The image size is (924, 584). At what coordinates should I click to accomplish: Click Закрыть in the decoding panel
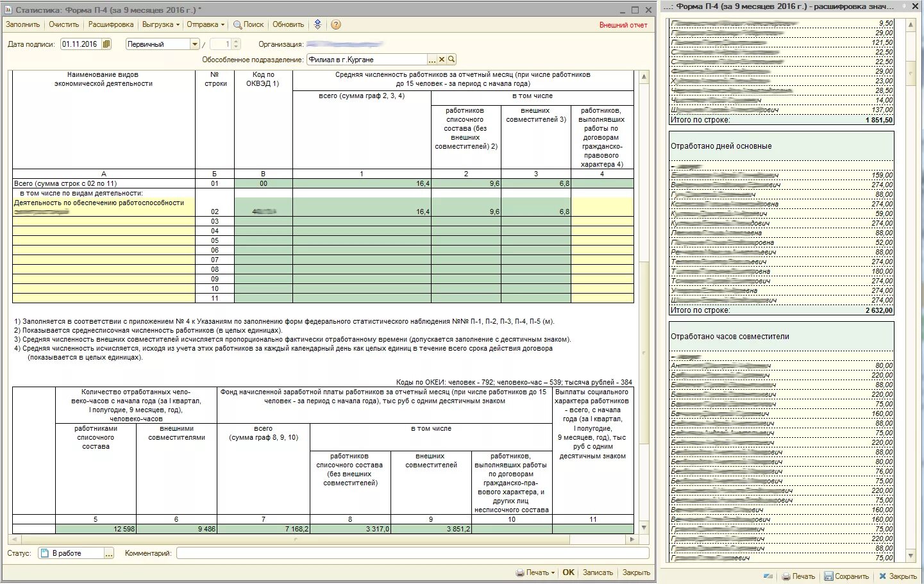(x=898, y=576)
